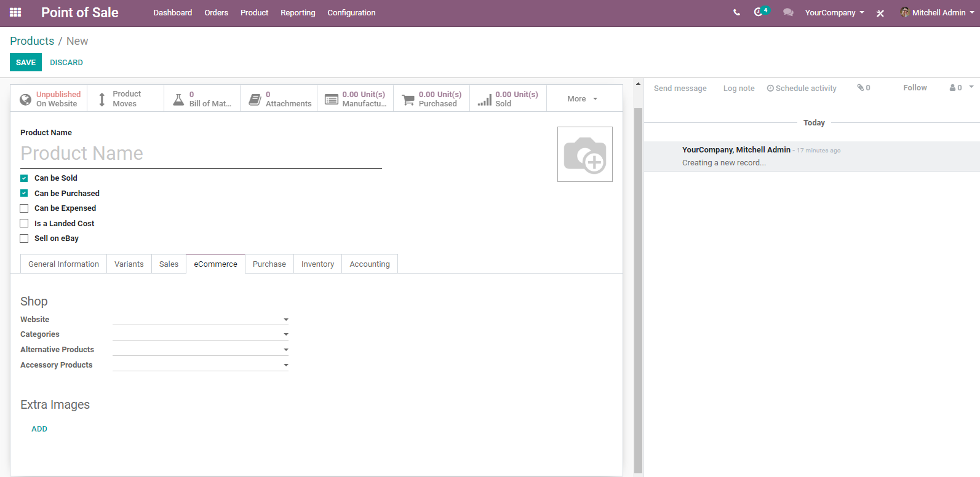The image size is (980, 477).
Task: Switch to the Variants tab
Action: (x=129, y=264)
